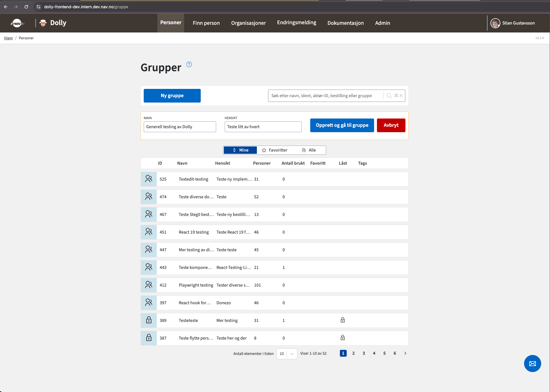
Task: Click the group icon for row 525 Textedit-testing
Action: pyautogui.click(x=149, y=179)
